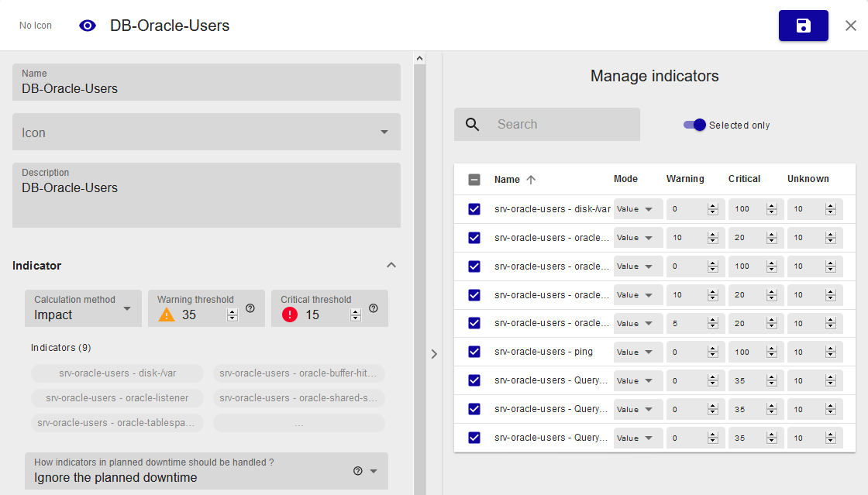Click the indicator Search input field
The height and width of the screenshot is (495, 868).
click(x=564, y=125)
